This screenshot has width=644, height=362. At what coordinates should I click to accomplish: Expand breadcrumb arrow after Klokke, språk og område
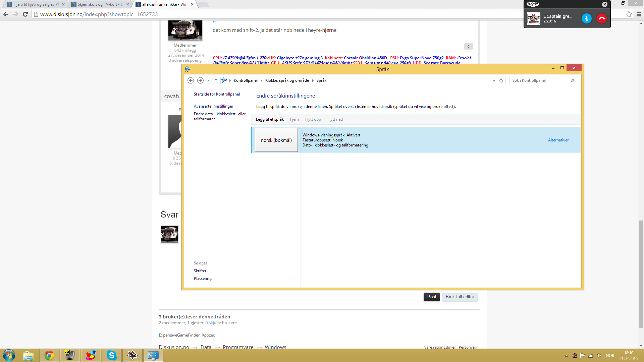[x=313, y=80]
